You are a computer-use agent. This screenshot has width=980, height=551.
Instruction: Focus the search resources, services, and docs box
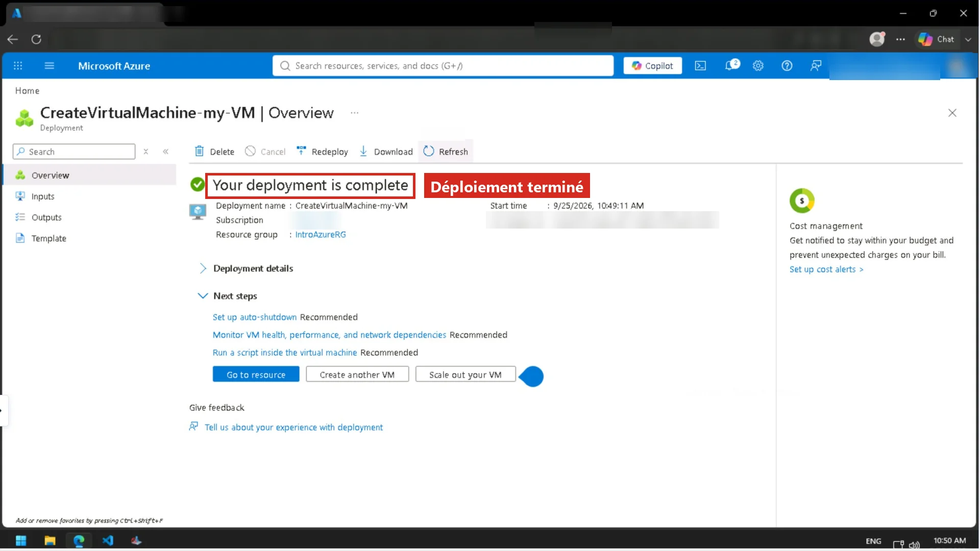[x=443, y=66]
